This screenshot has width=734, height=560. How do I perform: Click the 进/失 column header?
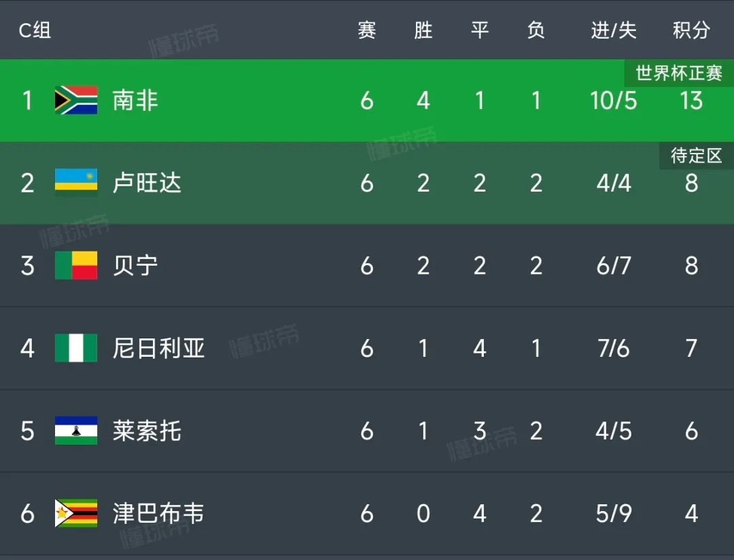tap(613, 30)
